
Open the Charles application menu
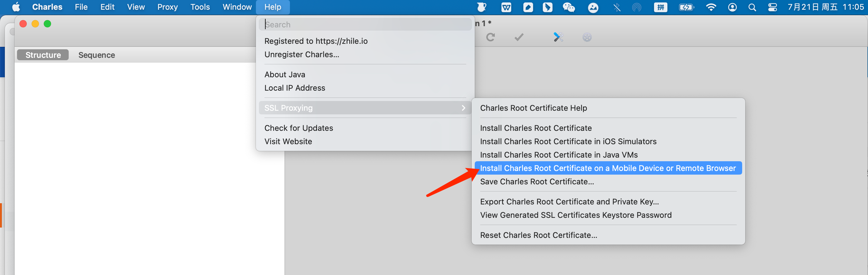point(47,7)
